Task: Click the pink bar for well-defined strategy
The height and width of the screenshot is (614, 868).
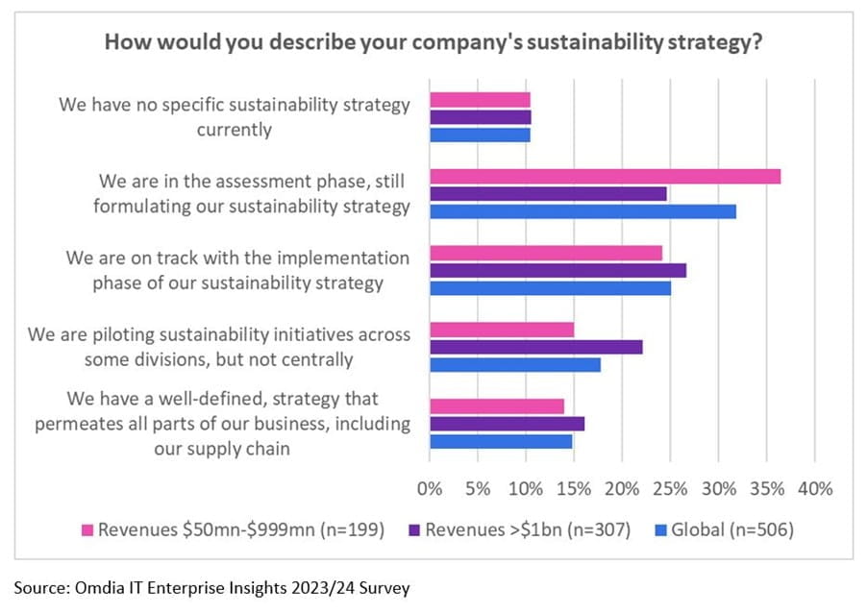Action: [497, 405]
